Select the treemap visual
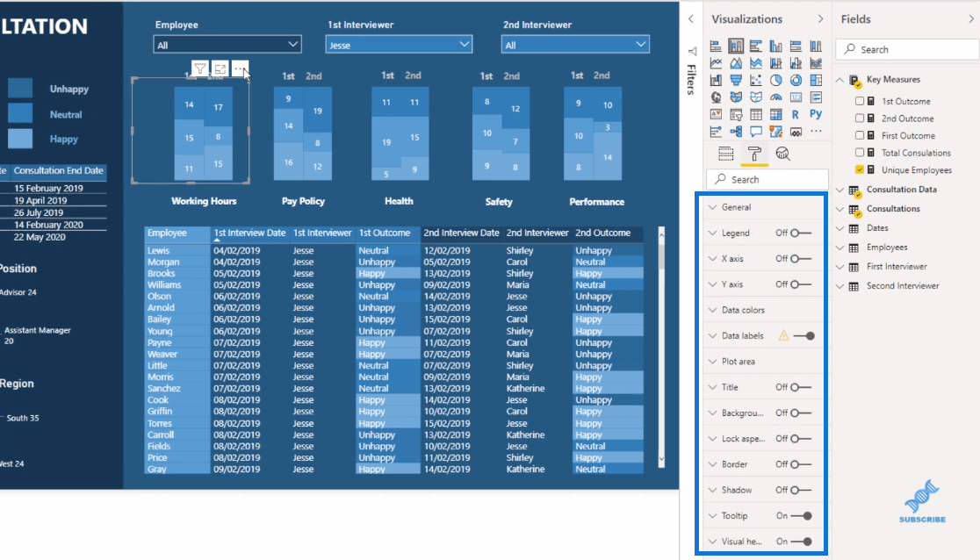Viewport: 980px width, 560px height. click(816, 80)
